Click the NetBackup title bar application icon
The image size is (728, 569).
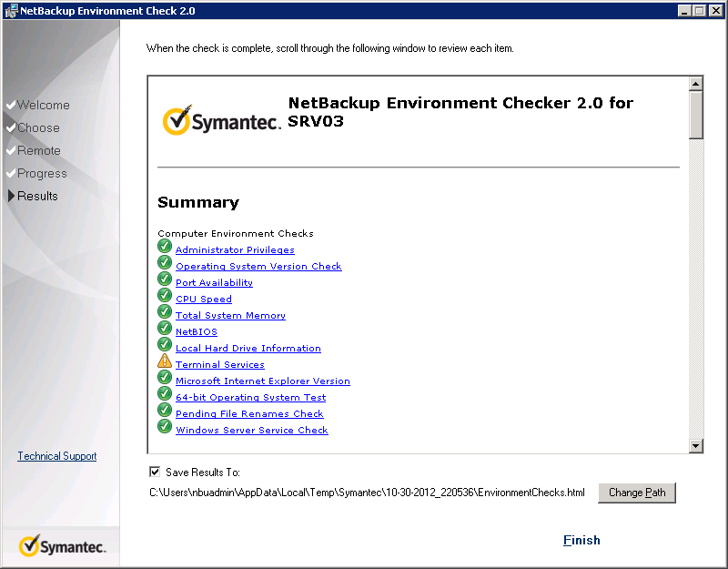(x=11, y=11)
